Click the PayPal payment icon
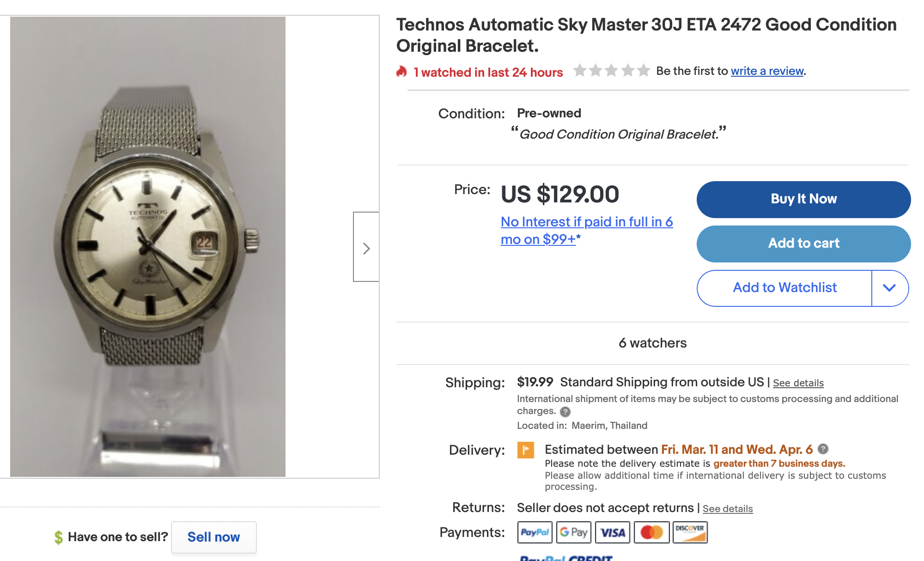Image resolution: width=924 pixels, height=561 pixels. coord(535,532)
